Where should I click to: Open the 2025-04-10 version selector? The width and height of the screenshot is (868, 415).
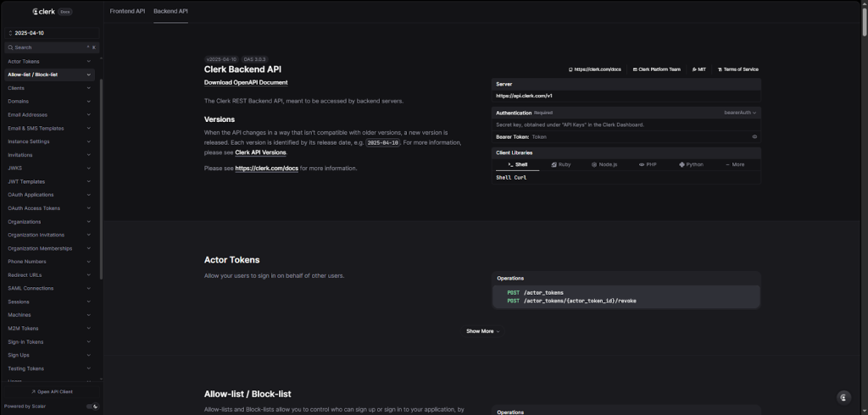[51, 33]
